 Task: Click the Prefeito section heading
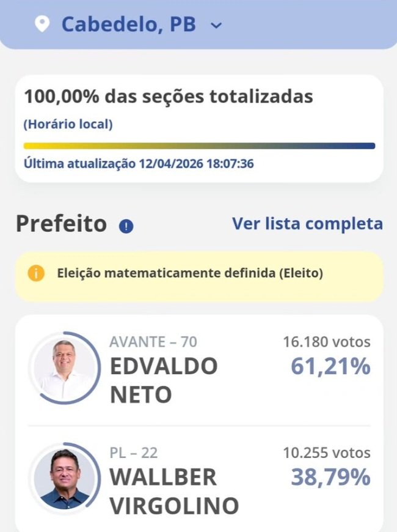(x=61, y=224)
